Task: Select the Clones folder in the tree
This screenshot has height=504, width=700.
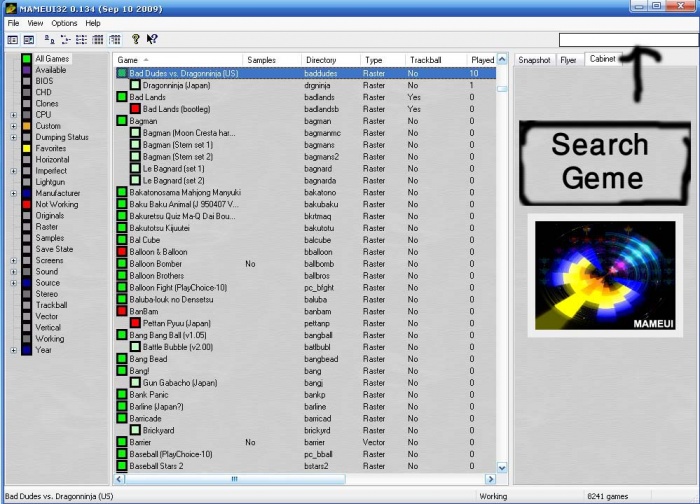Action: coord(47,104)
